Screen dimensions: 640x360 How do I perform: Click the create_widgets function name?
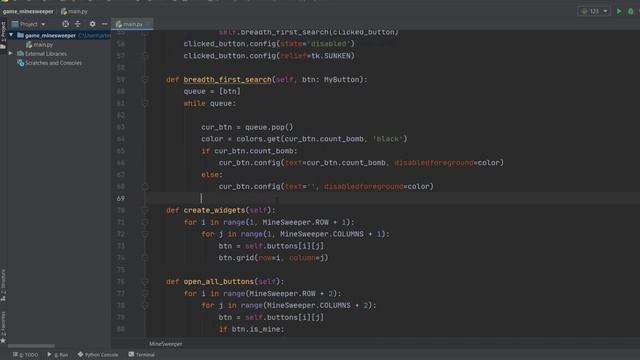pyautogui.click(x=214, y=210)
